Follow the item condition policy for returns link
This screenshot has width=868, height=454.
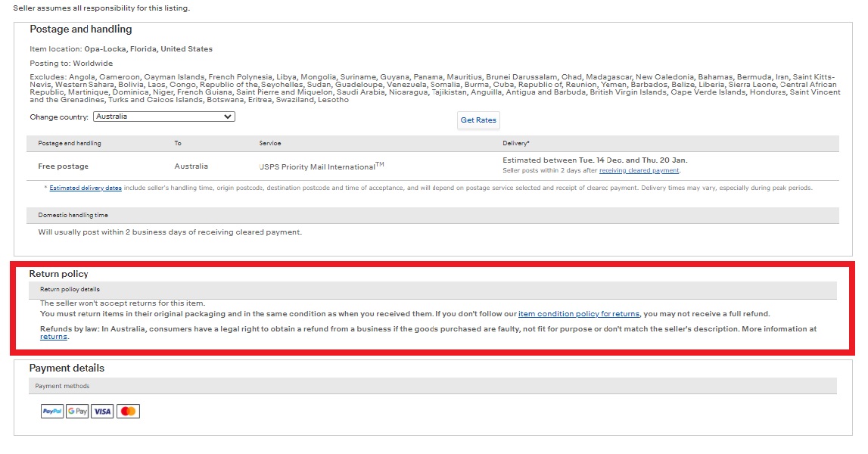[x=578, y=314]
